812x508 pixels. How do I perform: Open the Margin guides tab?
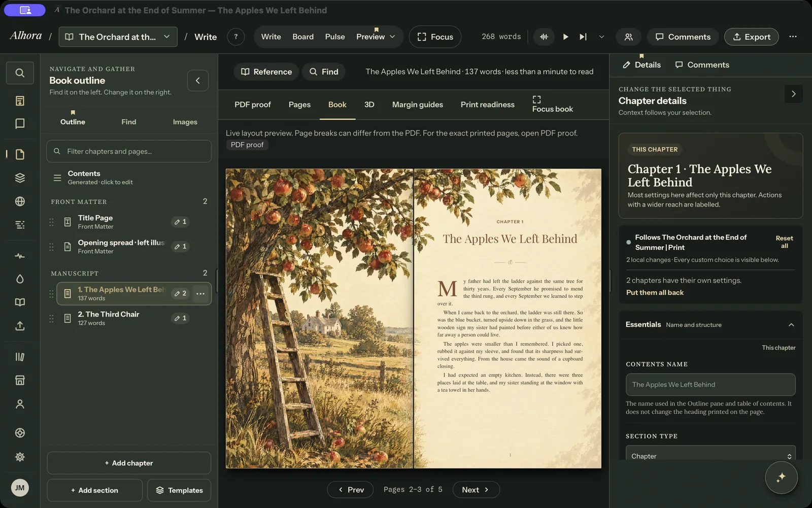[x=418, y=105]
